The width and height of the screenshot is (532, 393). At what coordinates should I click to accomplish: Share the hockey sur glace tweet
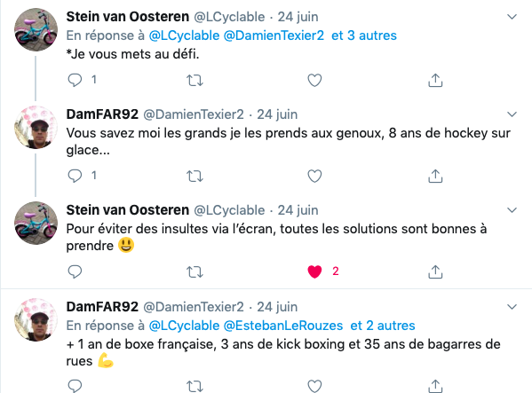coord(435,177)
